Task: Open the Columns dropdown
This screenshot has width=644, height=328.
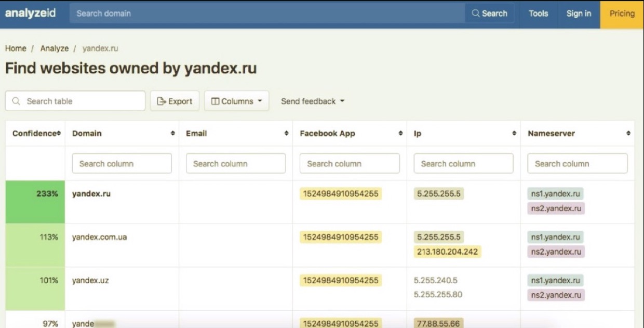Action: (x=237, y=101)
